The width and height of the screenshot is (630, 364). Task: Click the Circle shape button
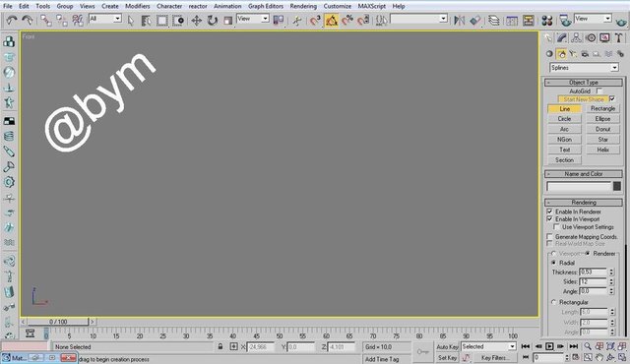coord(564,119)
